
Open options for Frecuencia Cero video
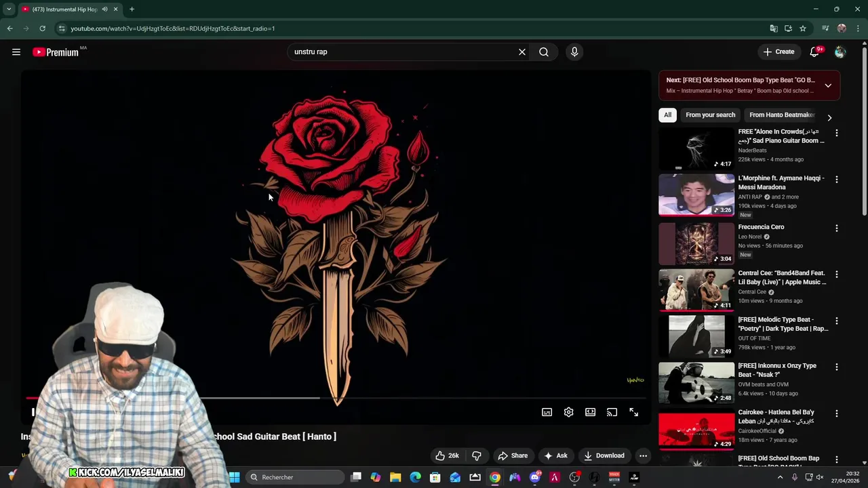click(837, 228)
